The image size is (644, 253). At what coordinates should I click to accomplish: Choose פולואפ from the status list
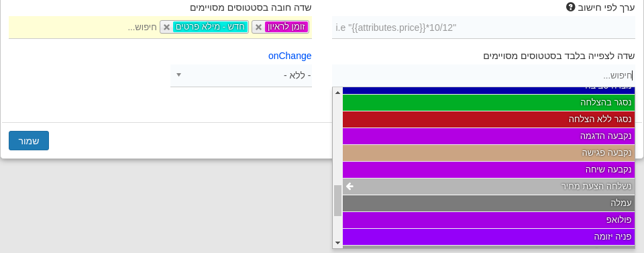click(x=489, y=220)
